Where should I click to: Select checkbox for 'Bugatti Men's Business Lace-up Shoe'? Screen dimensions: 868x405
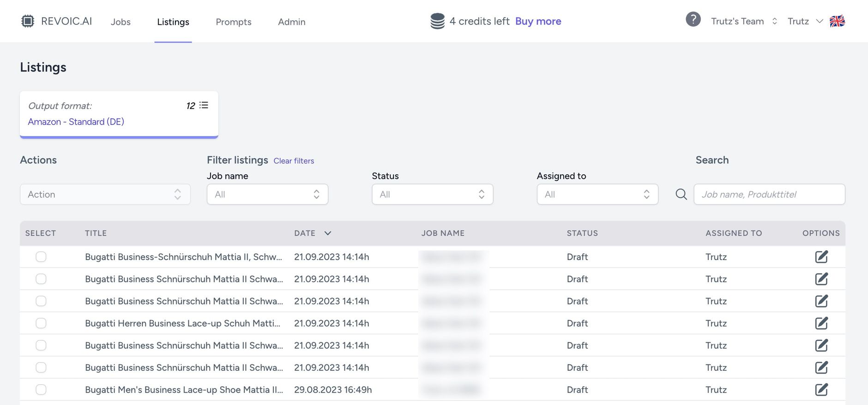pos(41,389)
